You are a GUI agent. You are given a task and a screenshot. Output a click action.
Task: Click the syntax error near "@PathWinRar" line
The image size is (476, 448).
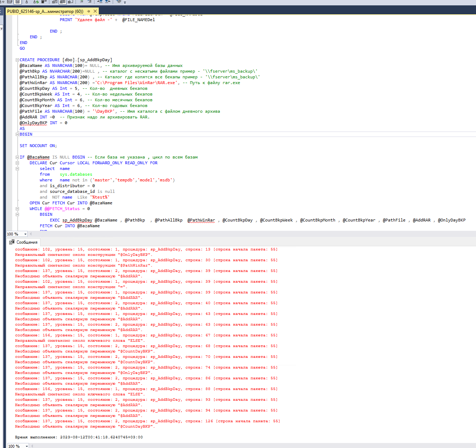(84, 266)
